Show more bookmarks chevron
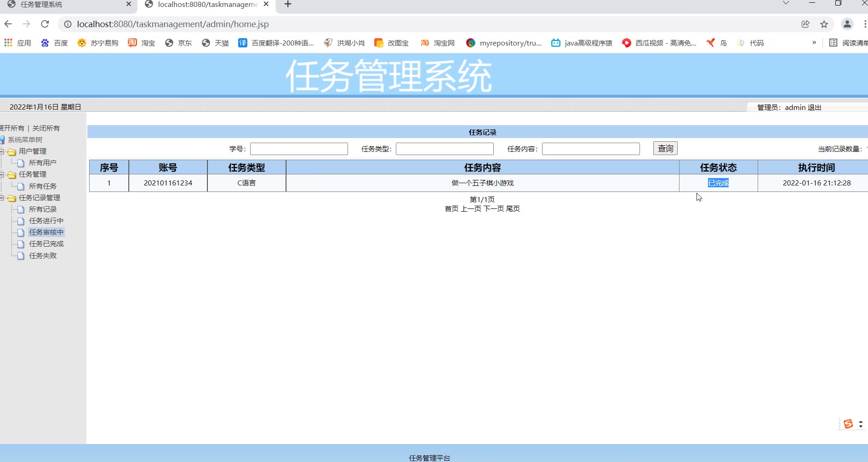The image size is (868, 462). 814,43
